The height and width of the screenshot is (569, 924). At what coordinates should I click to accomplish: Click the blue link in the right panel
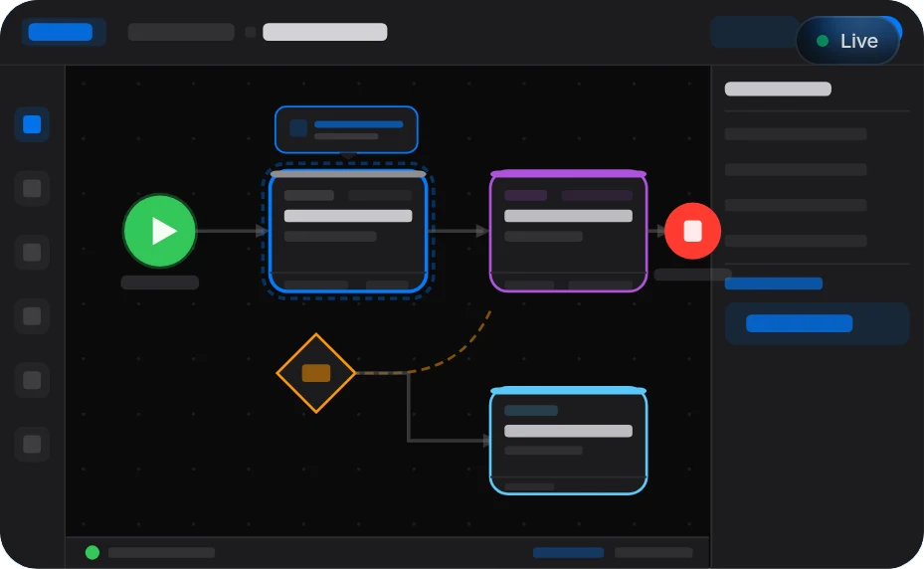pyautogui.click(x=774, y=284)
